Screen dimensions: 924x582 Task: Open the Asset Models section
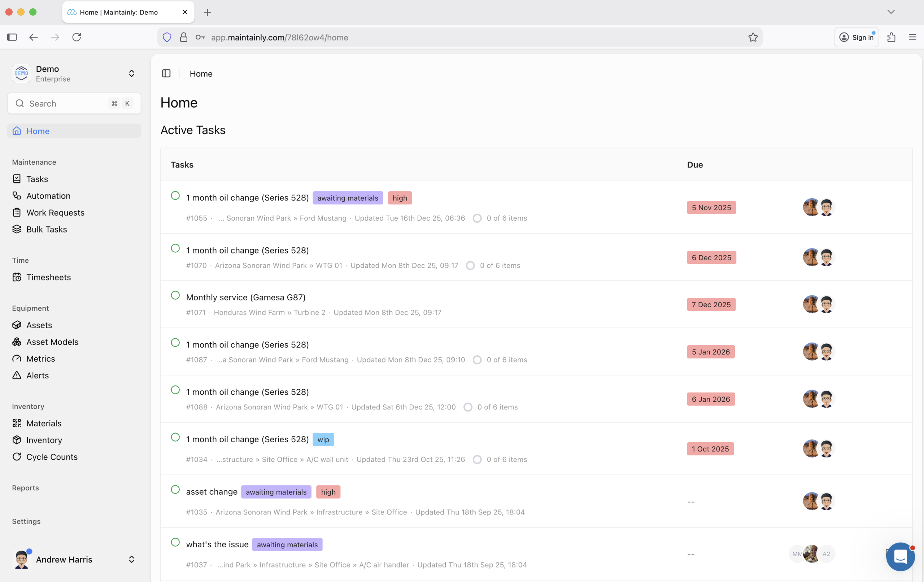point(52,342)
